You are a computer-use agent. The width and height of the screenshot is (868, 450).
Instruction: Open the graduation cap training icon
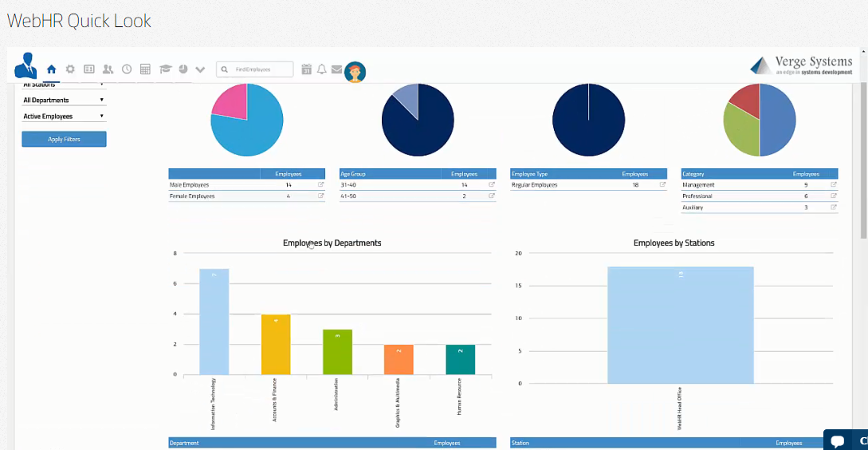tap(166, 69)
